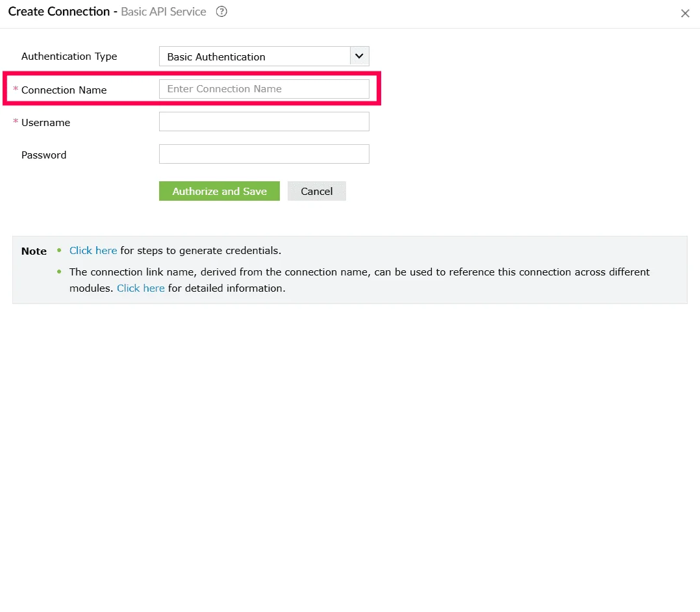Focus the Enter Connection Name field

tap(264, 89)
